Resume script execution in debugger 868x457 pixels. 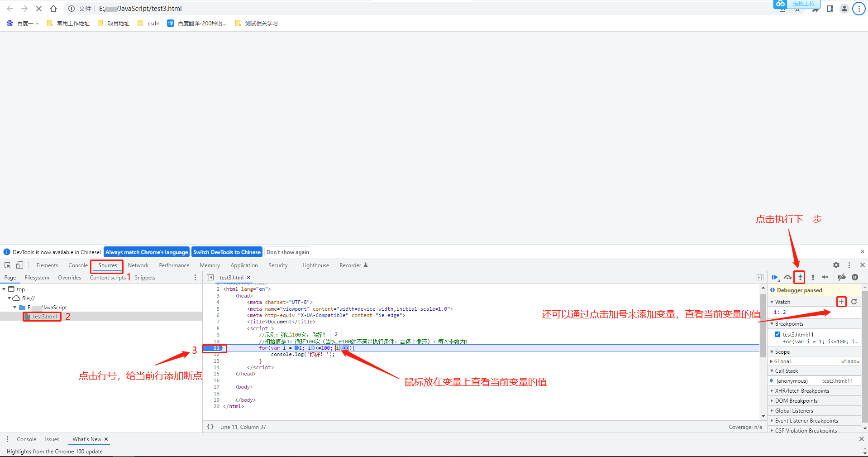775,278
